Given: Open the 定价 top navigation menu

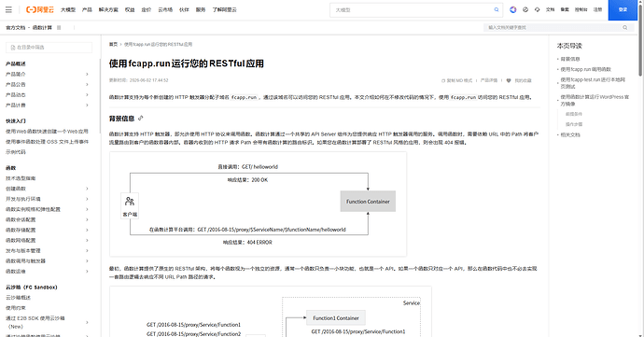Looking at the screenshot, I should pos(147,9).
